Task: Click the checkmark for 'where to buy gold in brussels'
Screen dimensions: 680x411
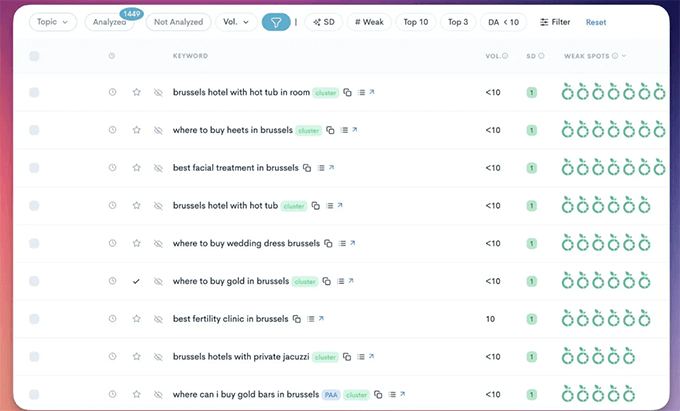Action: point(136,281)
